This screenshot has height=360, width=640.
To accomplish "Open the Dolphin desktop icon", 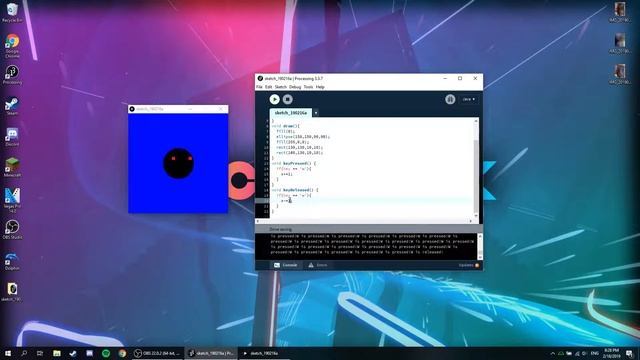I will point(12,261).
